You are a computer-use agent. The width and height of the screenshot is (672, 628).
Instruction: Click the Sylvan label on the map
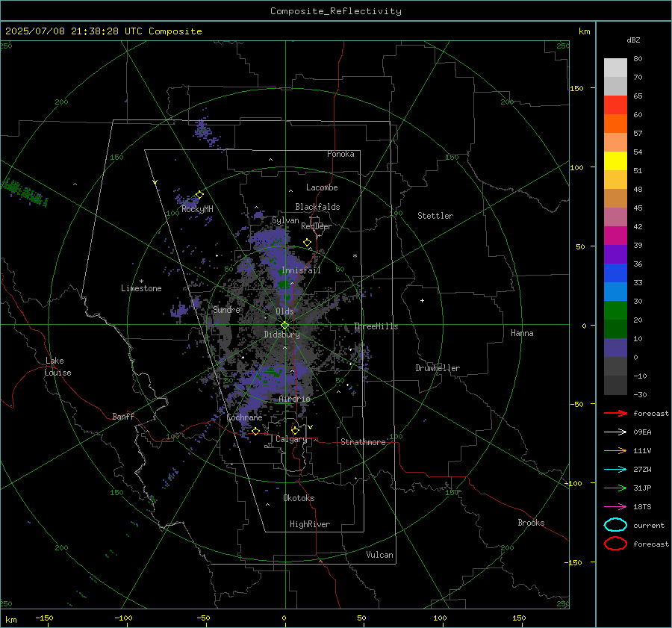click(x=285, y=220)
